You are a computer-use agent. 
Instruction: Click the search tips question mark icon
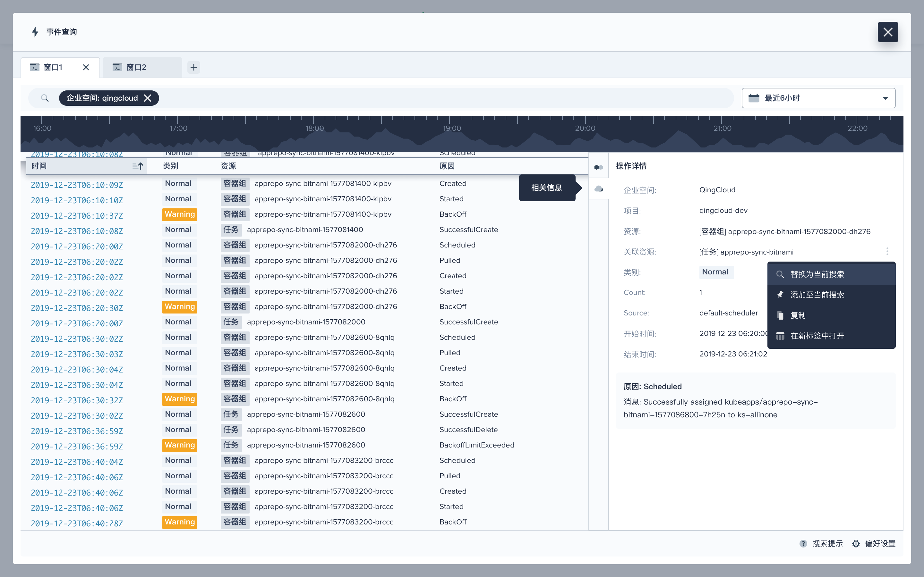point(803,543)
